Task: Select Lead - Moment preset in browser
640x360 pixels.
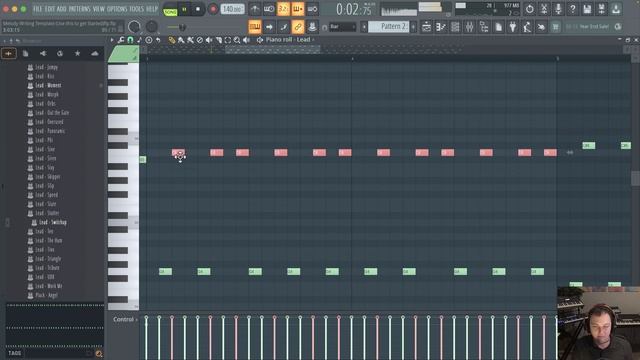Action: point(48,85)
